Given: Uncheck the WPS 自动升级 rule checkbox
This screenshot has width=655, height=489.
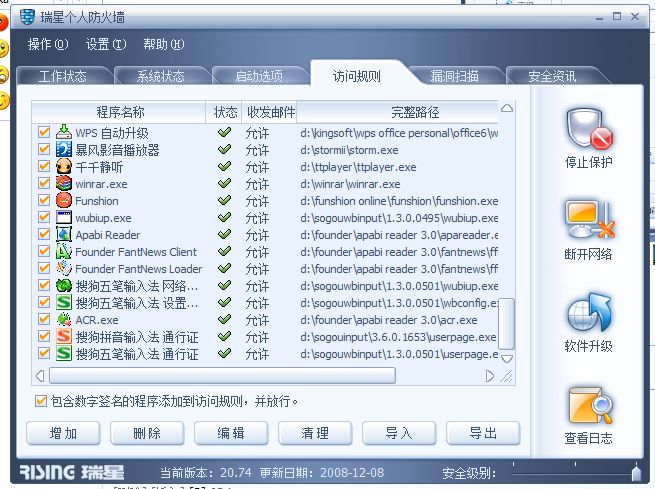Looking at the screenshot, I should click(44, 132).
